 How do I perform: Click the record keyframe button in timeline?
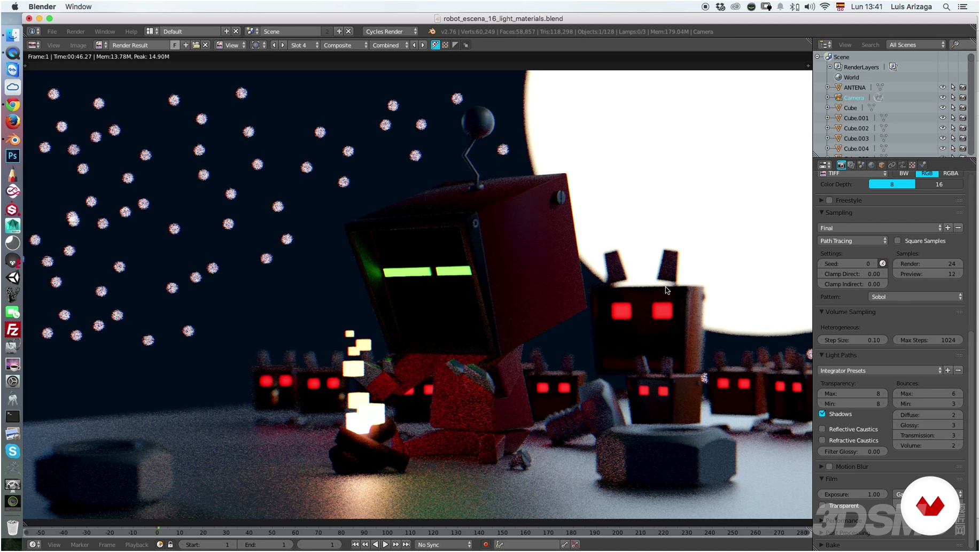coord(486,545)
